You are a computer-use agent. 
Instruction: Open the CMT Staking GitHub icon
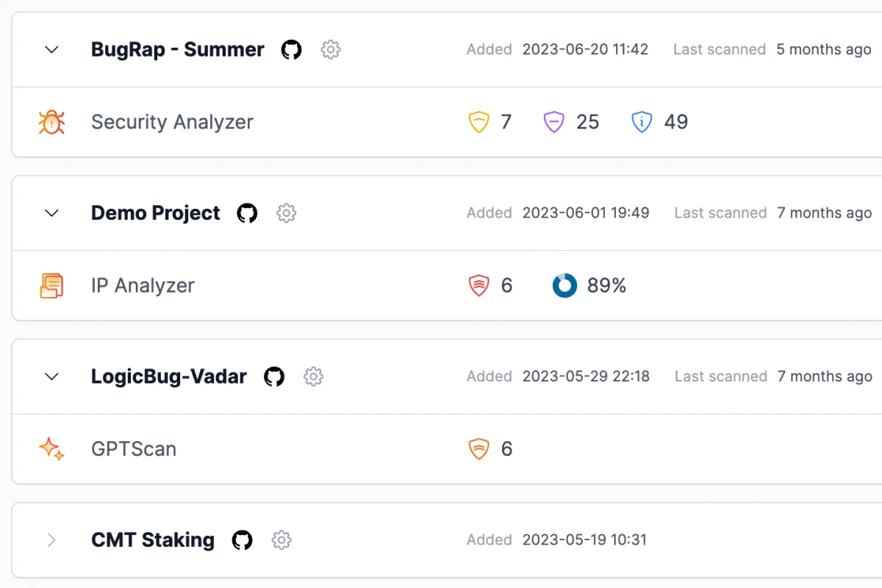(242, 540)
